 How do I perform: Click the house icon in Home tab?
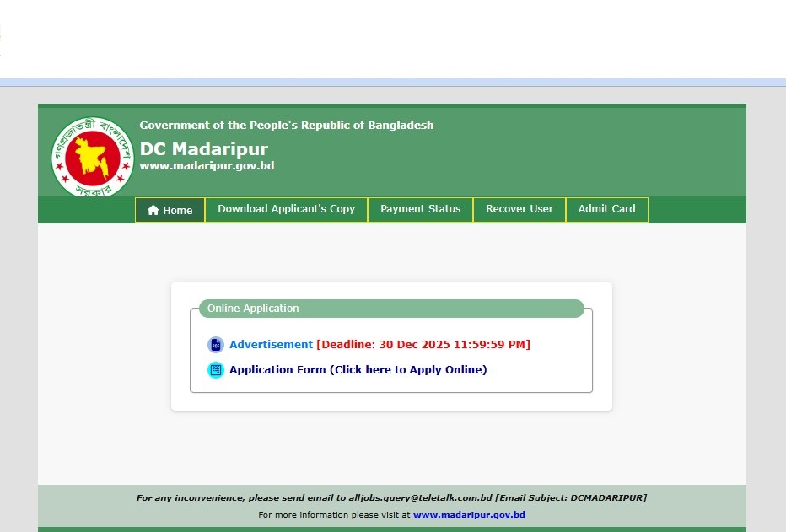(153, 211)
